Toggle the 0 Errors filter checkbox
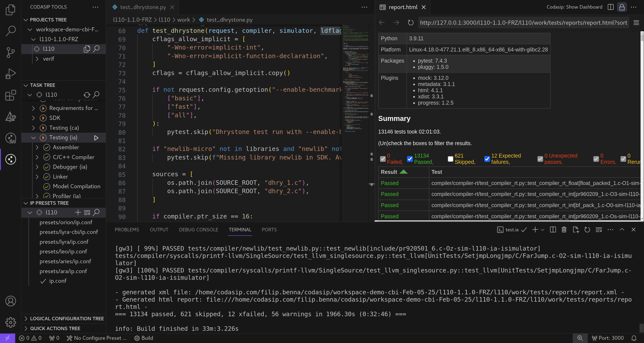The image size is (644, 343). point(596,159)
